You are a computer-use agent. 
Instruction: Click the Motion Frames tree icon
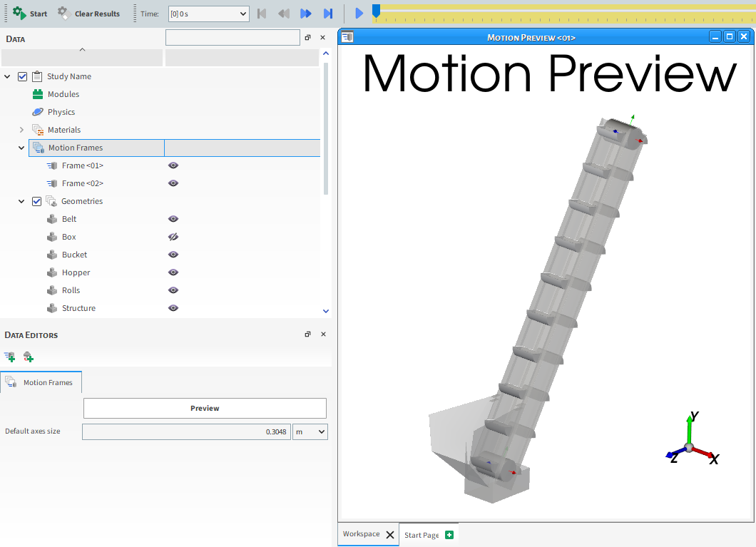39,148
